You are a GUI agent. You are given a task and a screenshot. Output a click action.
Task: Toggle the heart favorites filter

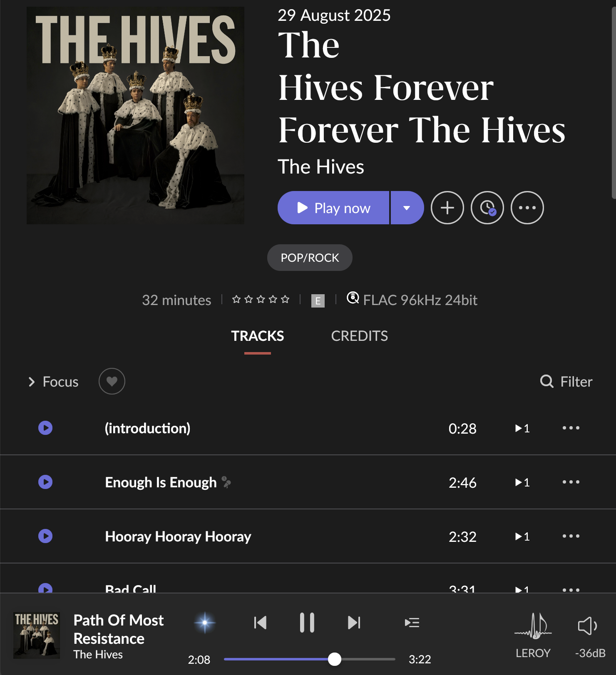[x=112, y=381]
